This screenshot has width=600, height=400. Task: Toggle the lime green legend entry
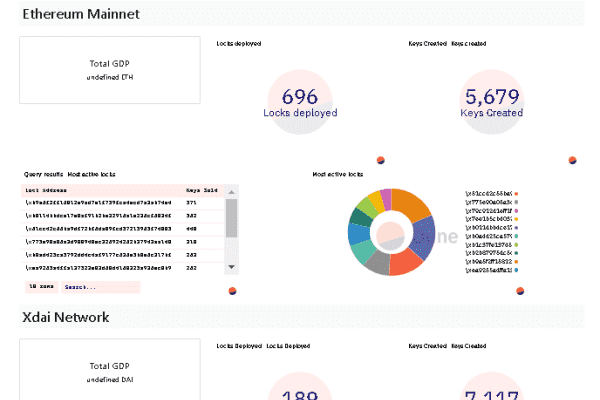[491, 245]
